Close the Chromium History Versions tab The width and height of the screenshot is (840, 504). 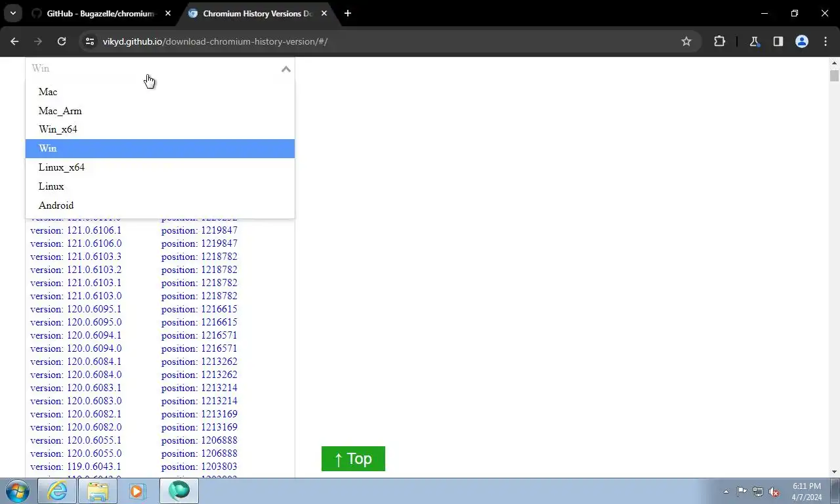tap(324, 13)
